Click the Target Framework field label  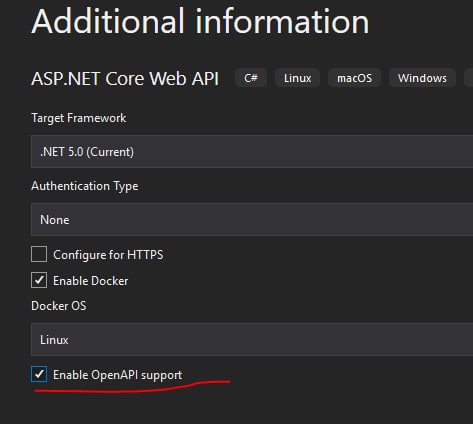(79, 118)
